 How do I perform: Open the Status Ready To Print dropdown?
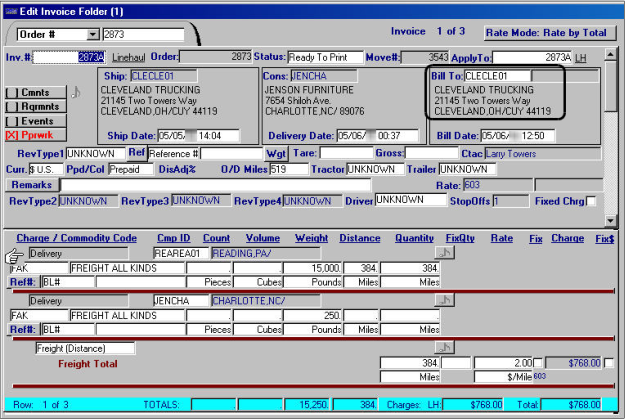tap(325, 57)
